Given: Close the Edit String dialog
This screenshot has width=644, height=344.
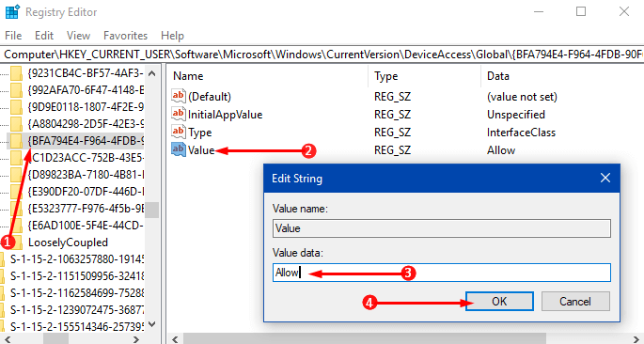Looking at the screenshot, I should pyautogui.click(x=605, y=179).
